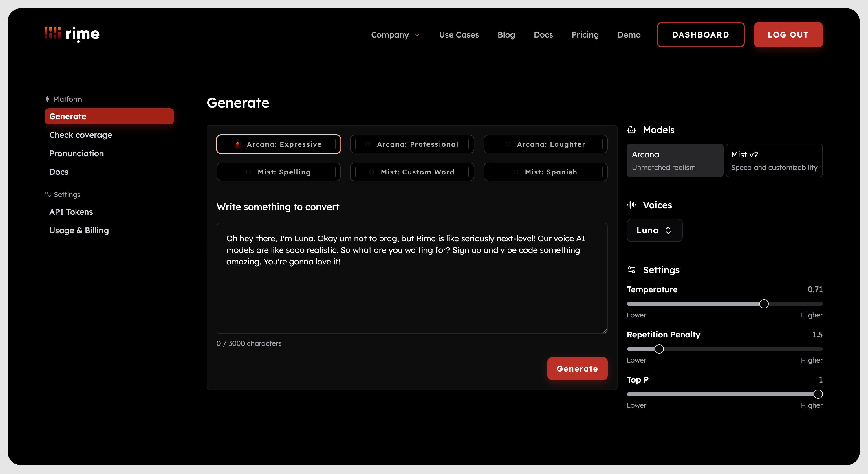Viewport: 868px width, 474px height.
Task: Click the sidebar Settings sliders icon
Action: click(48, 194)
